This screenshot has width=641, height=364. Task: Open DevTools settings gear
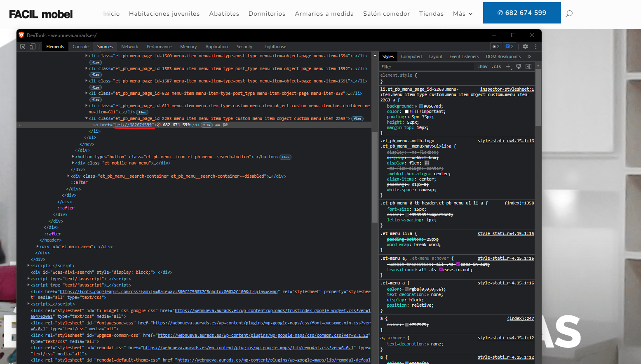[x=525, y=47]
